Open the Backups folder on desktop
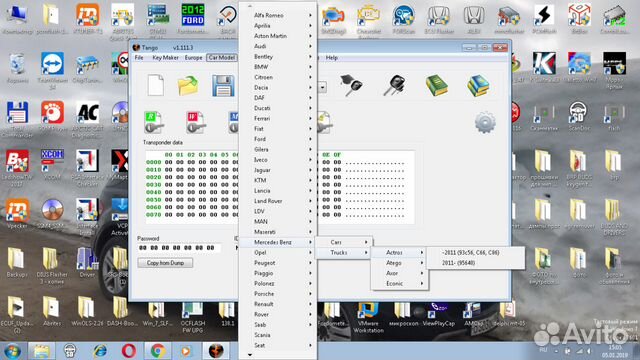 tap(17, 262)
